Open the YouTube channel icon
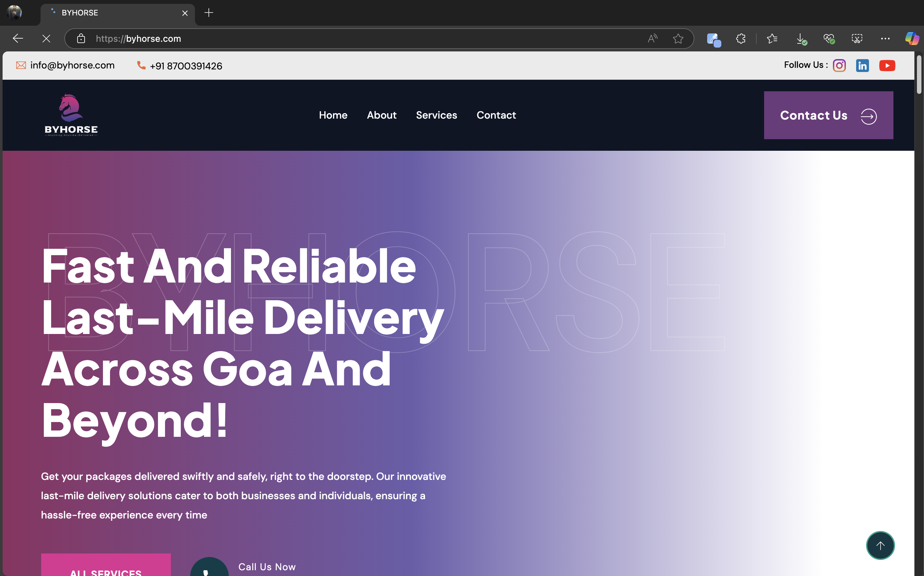The width and height of the screenshot is (924, 576). (x=887, y=66)
